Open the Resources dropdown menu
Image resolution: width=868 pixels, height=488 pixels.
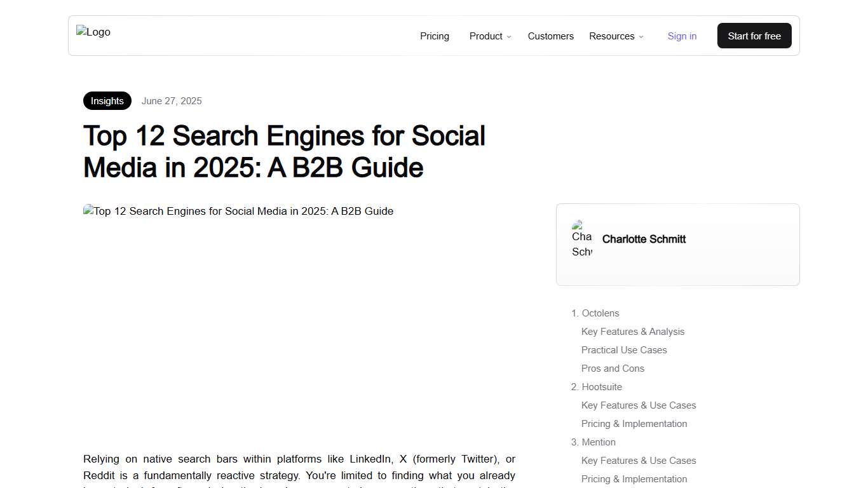pos(611,36)
